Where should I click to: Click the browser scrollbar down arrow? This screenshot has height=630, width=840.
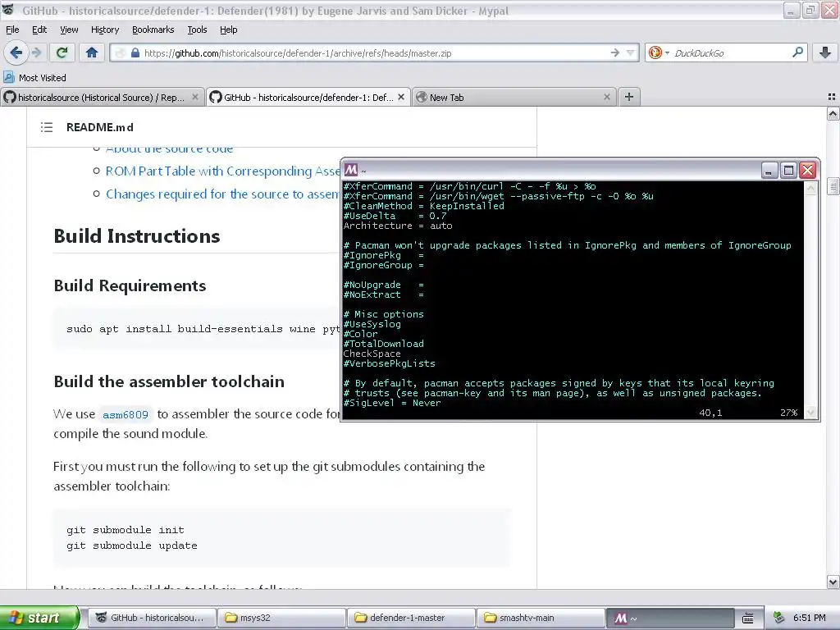tap(833, 582)
